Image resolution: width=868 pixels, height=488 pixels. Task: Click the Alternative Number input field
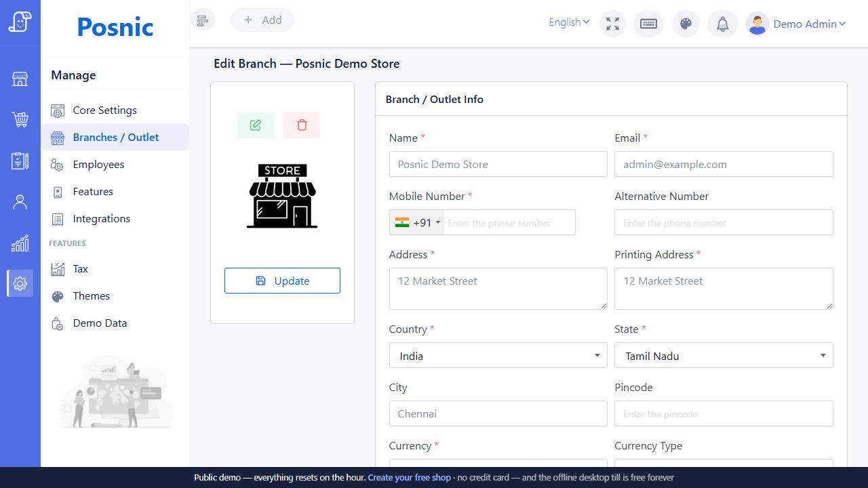tap(724, 222)
